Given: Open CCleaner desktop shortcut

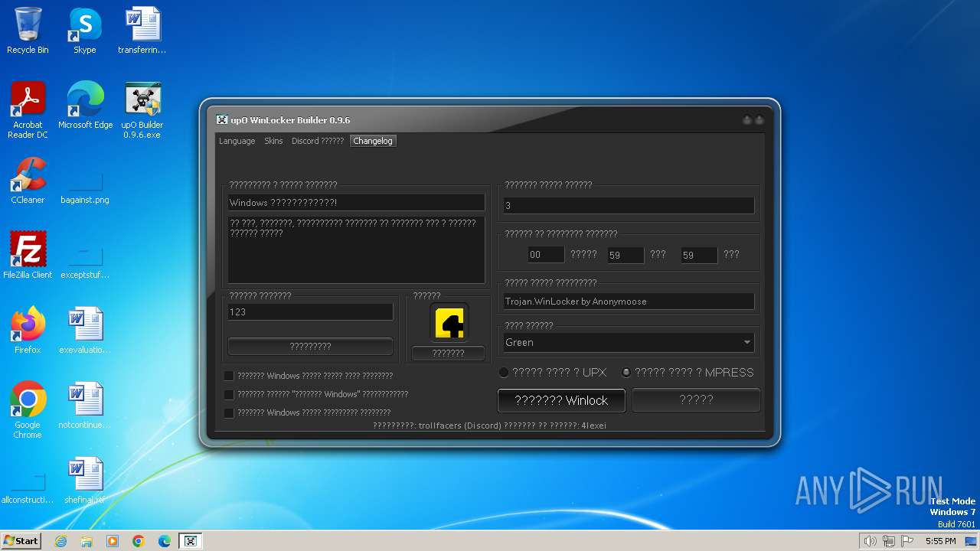Looking at the screenshot, I should (x=28, y=181).
